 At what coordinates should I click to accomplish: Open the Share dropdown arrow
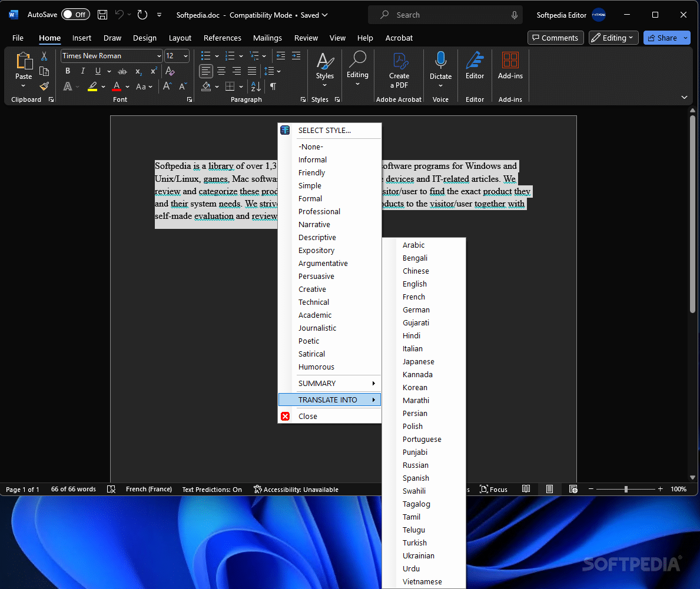pos(685,38)
